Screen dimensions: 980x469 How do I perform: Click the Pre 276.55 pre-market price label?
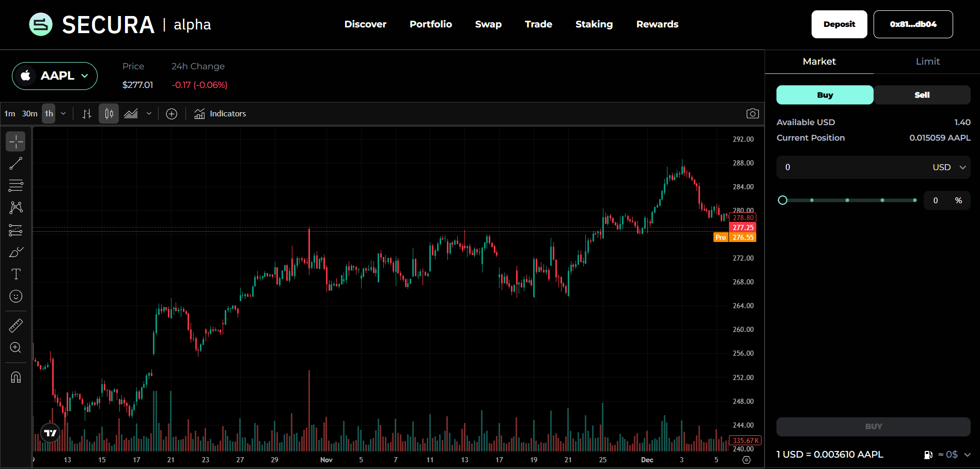(x=735, y=237)
